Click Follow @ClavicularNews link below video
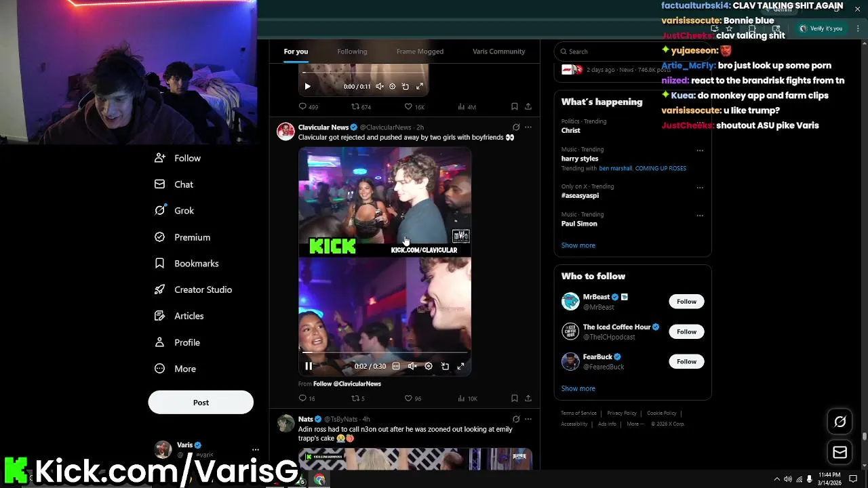The image size is (868, 488). click(347, 384)
